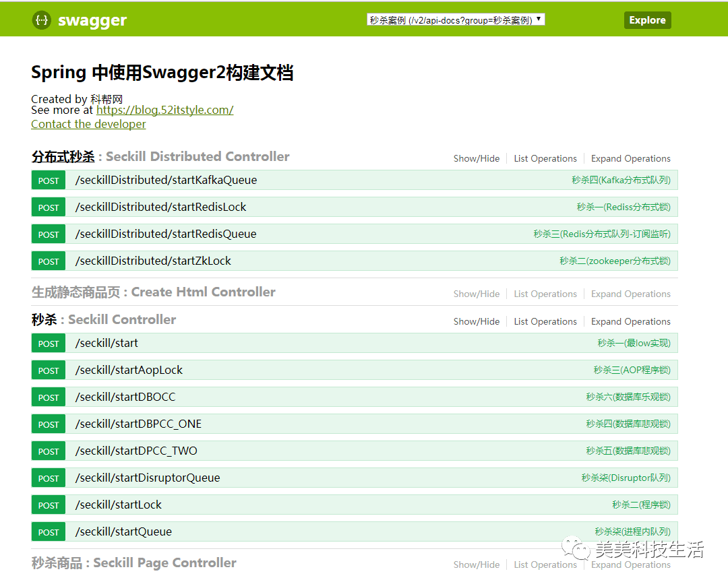
Task: Click POST badge for startDBPCC_ONE
Action: [49, 424]
